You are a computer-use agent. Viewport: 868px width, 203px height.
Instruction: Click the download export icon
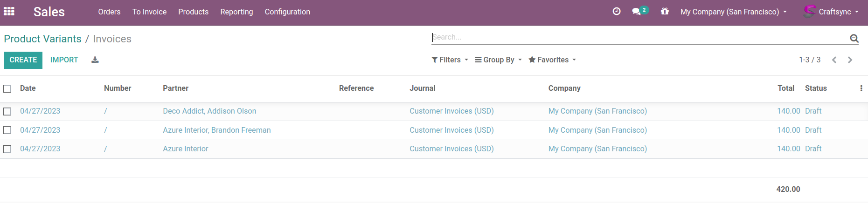pyautogui.click(x=95, y=60)
